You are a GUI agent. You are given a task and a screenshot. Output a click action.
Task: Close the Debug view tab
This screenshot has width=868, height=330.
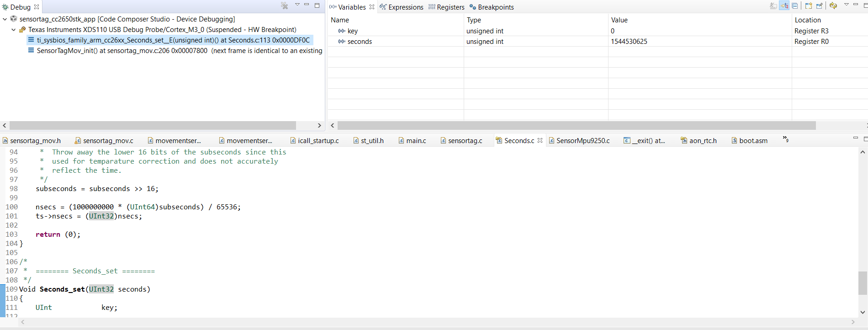click(x=37, y=7)
